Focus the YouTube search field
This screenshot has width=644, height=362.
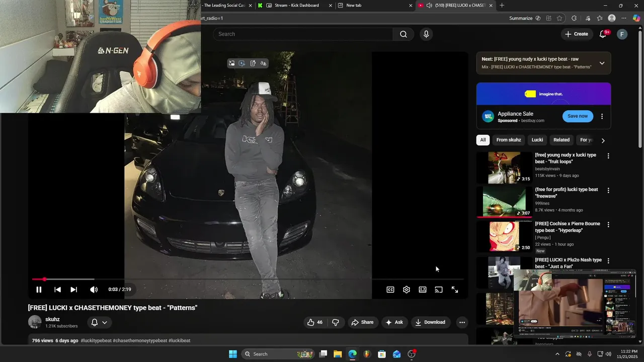(303, 34)
